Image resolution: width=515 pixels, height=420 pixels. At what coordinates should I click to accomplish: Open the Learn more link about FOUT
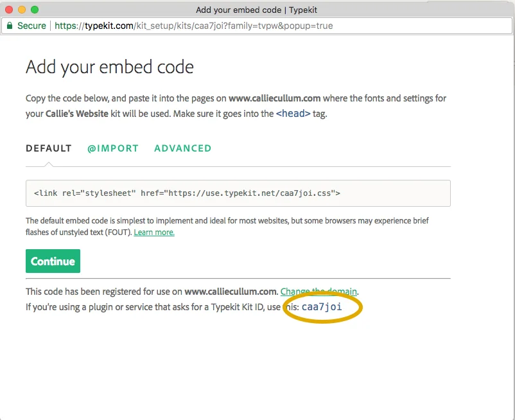pos(154,232)
